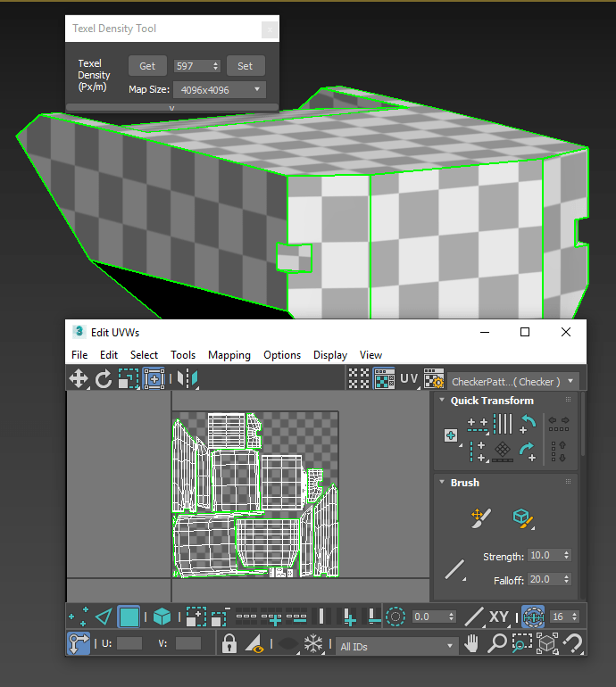Open the Tools menu

pos(183,354)
